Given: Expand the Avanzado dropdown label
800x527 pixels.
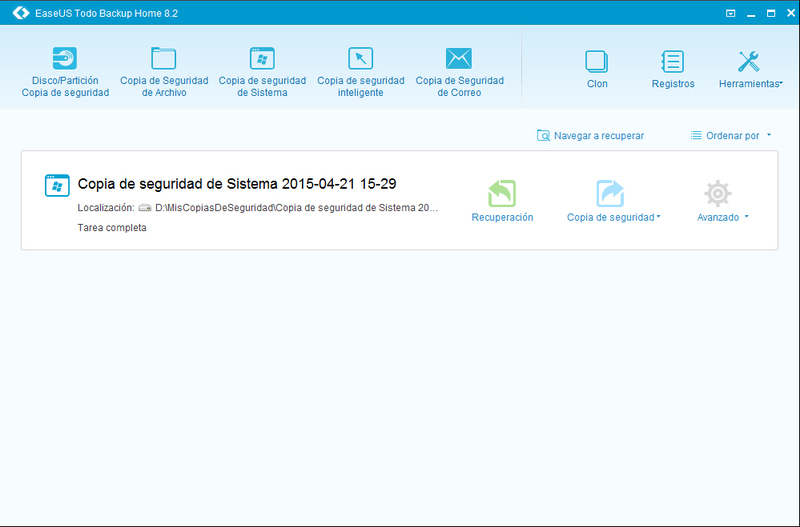Looking at the screenshot, I should click(723, 217).
